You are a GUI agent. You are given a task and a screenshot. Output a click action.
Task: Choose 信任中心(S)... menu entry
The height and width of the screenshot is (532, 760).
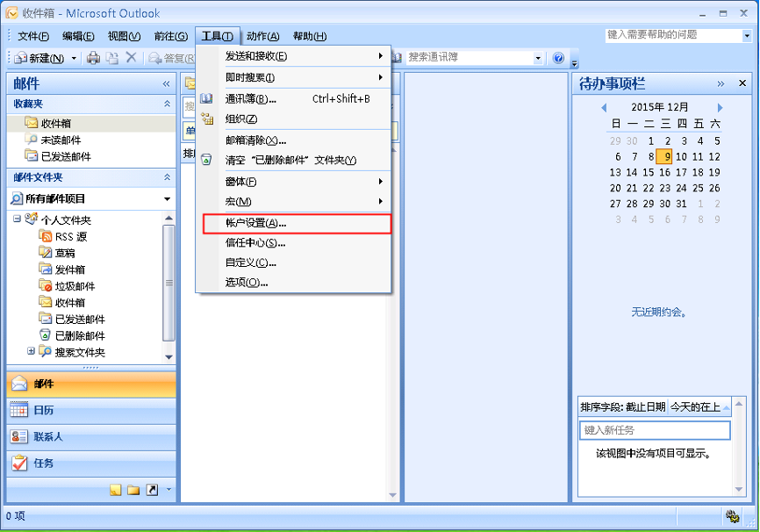click(255, 243)
